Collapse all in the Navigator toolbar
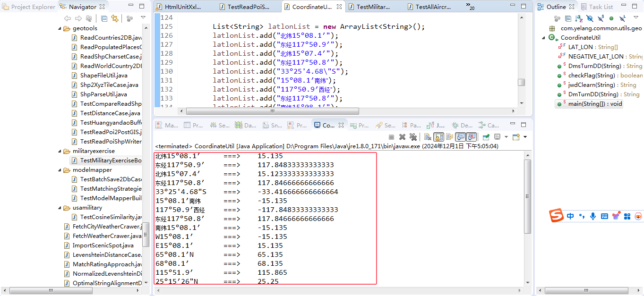 [x=104, y=18]
